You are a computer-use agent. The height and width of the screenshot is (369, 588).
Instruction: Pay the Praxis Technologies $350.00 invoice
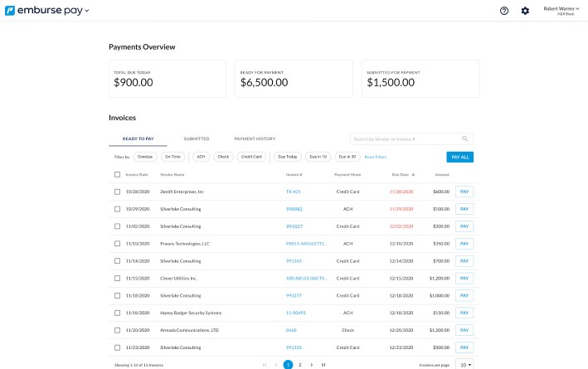coord(464,244)
